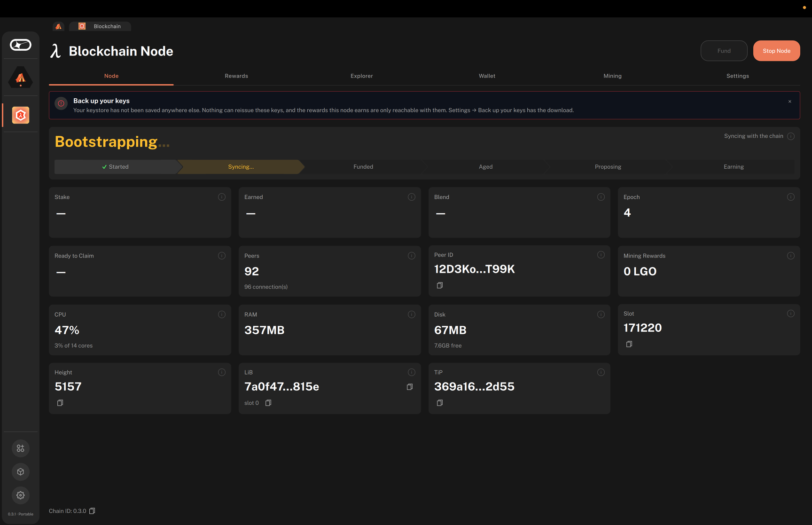Show info icon on RAM card
Screen dimensions: 812x525
pyautogui.click(x=412, y=314)
